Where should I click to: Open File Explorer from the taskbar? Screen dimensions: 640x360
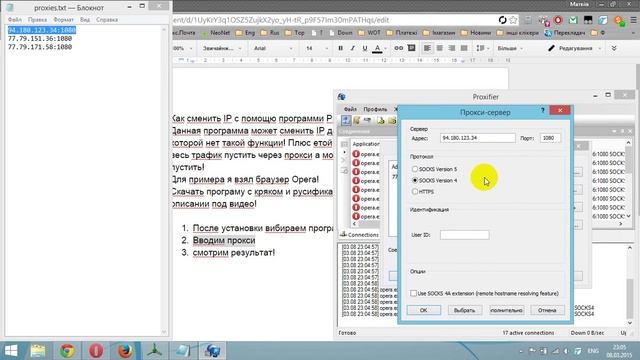pos(38,351)
